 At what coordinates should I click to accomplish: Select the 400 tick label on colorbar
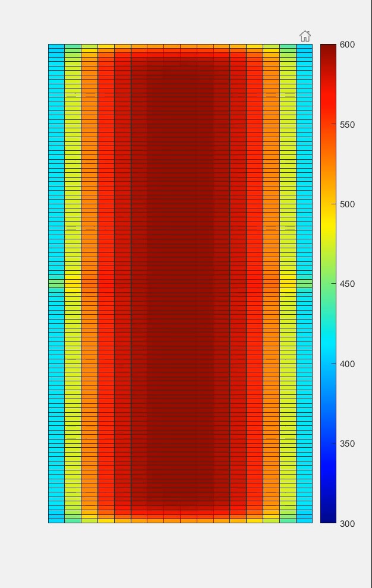[347, 364]
